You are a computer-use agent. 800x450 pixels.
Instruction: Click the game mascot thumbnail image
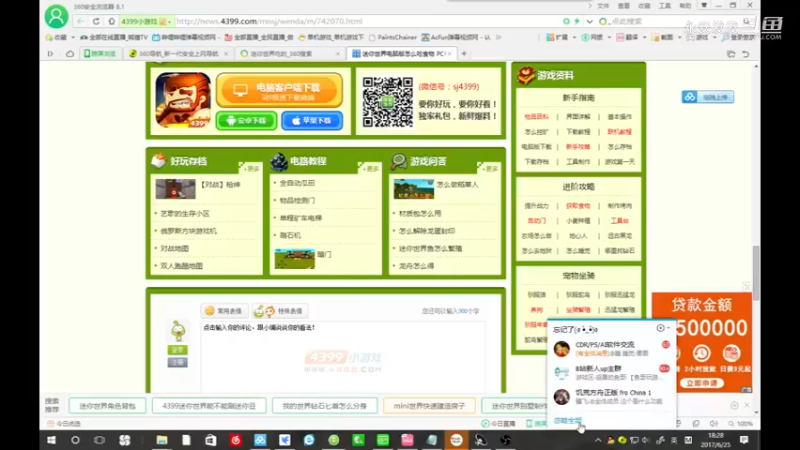click(x=183, y=100)
